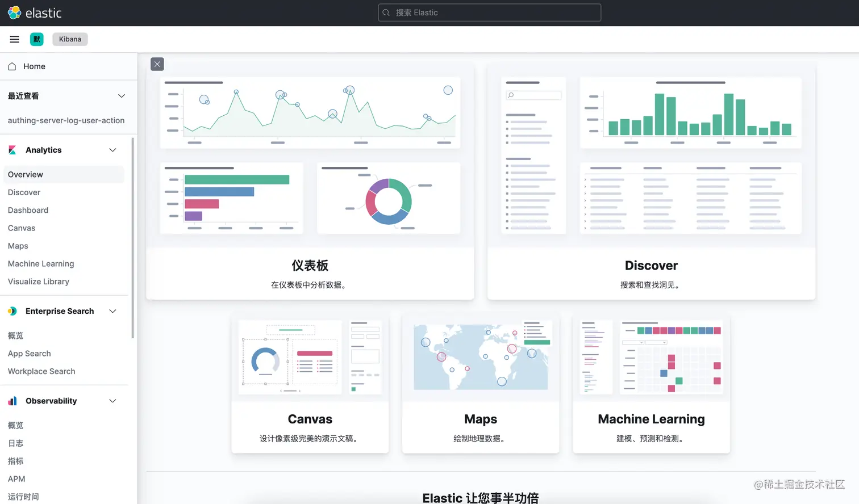This screenshot has width=859, height=504.
Task: Open authing-server-log-user-action recent item
Action: point(66,120)
